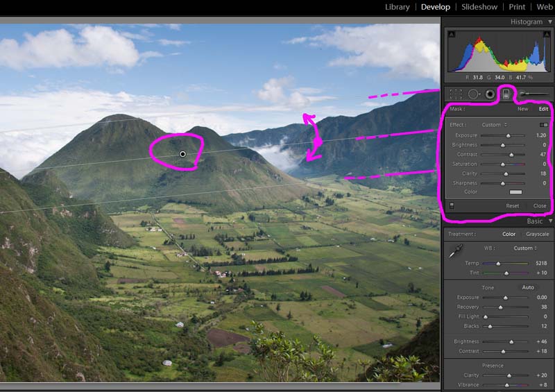The width and height of the screenshot is (555, 392).
Task: Toggle the graduated filter on/off switch
Action: pyautogui.click(x=452, y=205)
